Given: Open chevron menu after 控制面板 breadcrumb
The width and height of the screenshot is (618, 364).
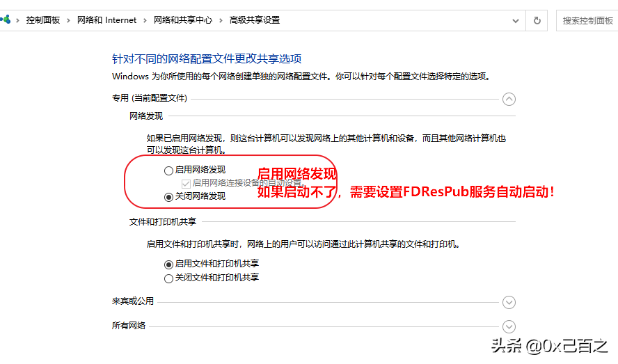Looking at the screenshot, I should [x=69, y=20].
